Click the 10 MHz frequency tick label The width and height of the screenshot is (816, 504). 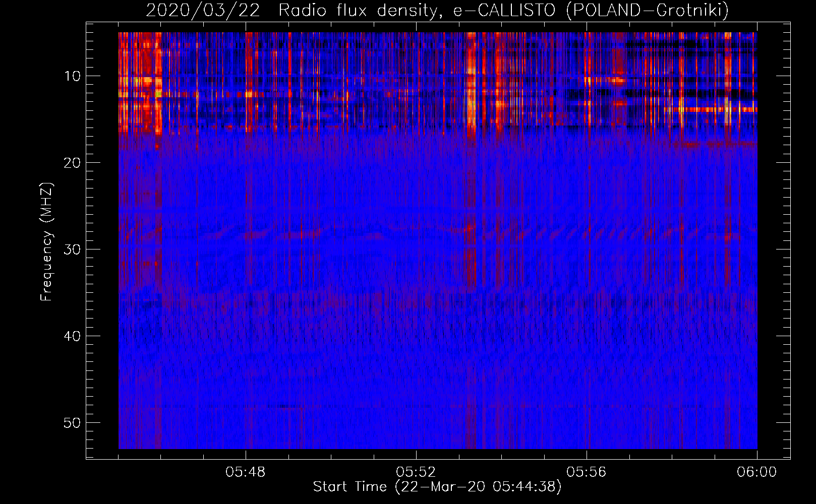click(73, 76)
